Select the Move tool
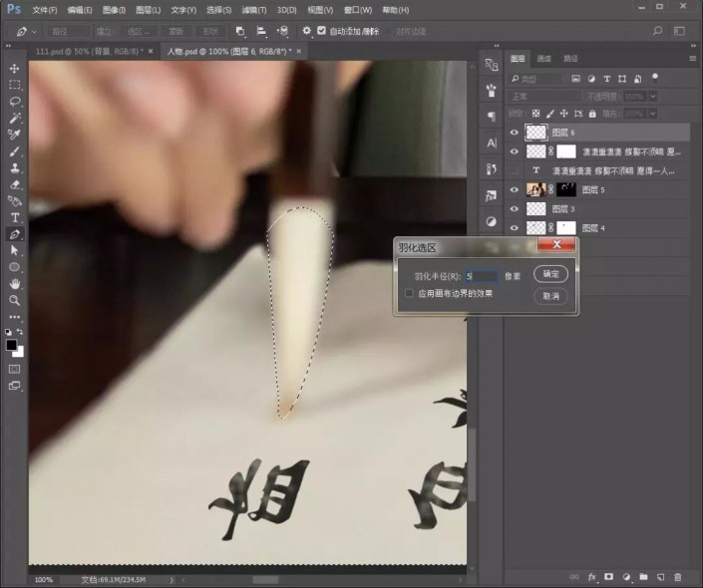Image resolution: width=703 pixels, height=588 pixels. tap(14, 68)
